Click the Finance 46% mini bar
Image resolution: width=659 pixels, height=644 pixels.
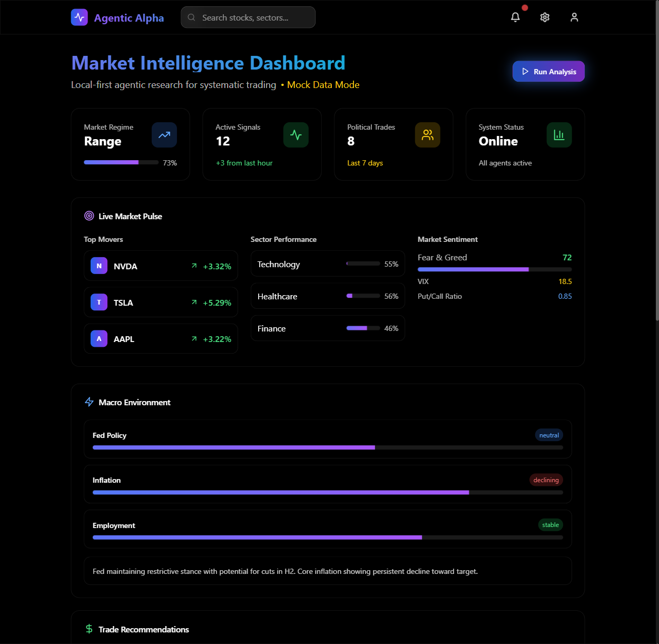[x=363, y=328]
